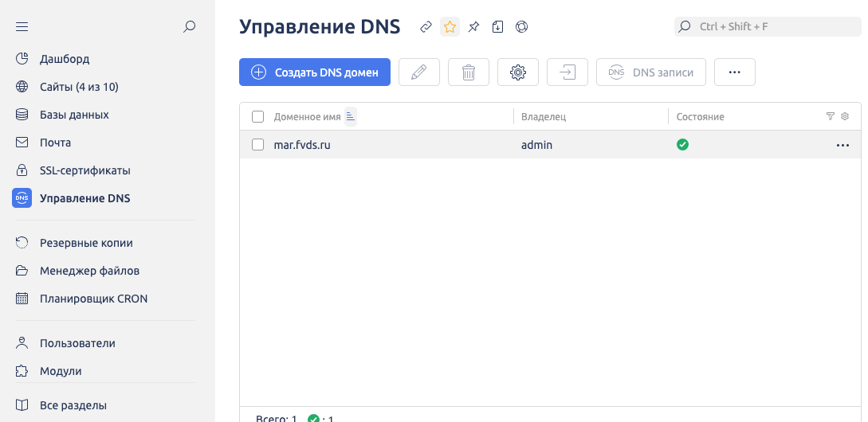Open the table filter funnel icon
Screen dimensions: 868x422
click(831, 117)
